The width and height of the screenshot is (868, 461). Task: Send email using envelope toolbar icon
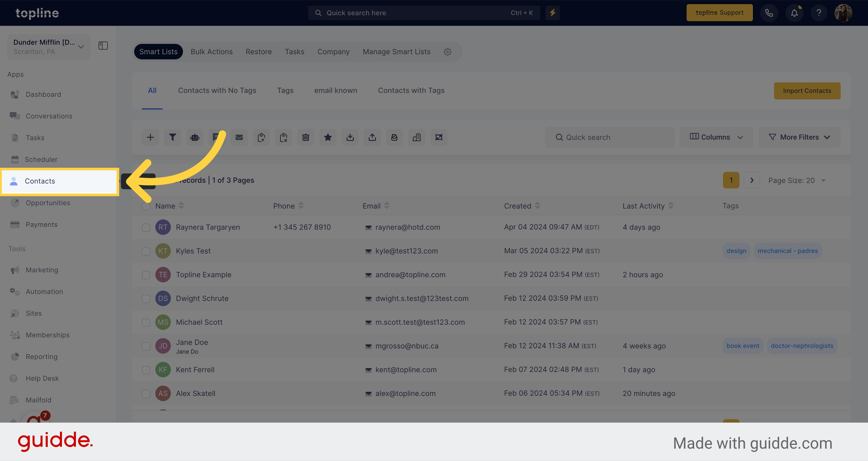coord(239,137)
